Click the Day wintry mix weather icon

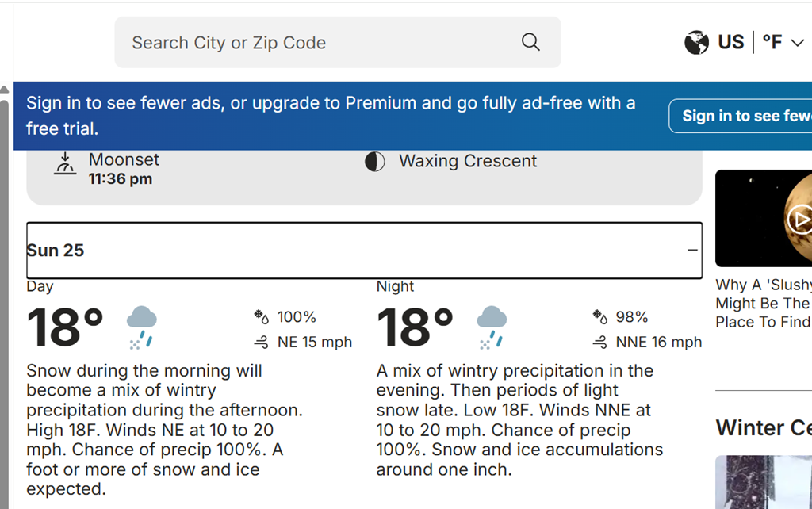click(x=141, y=327)
